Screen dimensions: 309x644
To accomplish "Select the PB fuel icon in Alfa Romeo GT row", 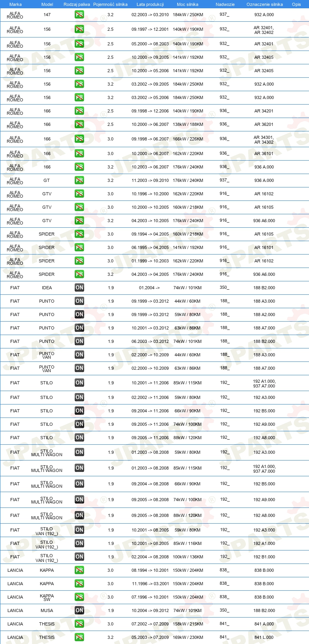I will (79, 180).
